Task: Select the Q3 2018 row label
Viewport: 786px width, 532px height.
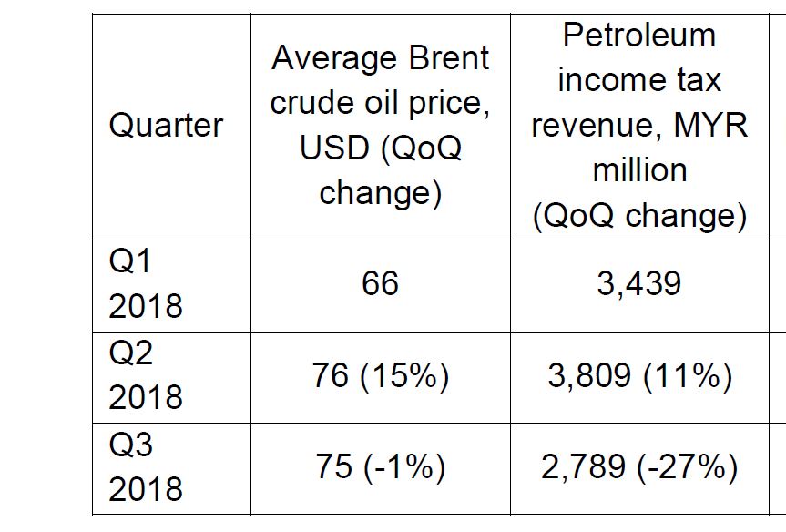Action: [x=146, y=467]
